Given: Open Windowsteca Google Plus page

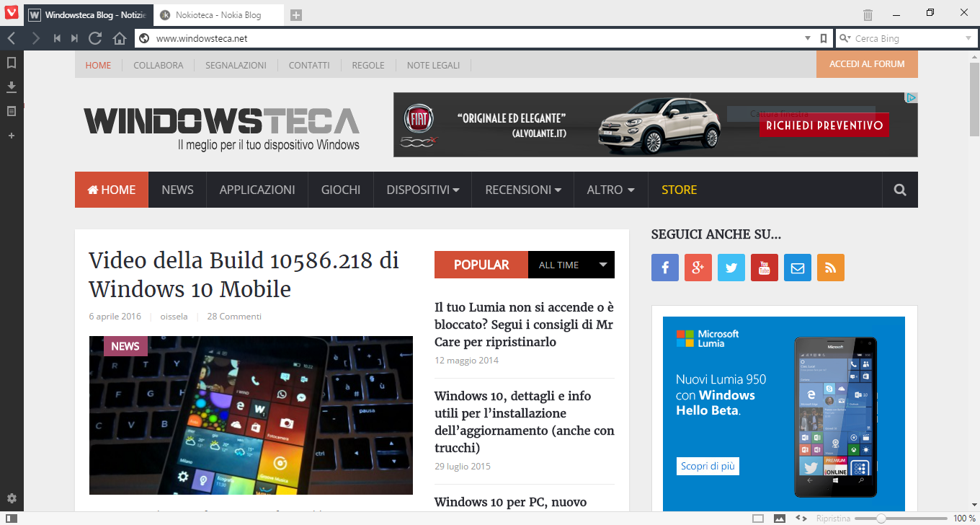Looking at the screenshot, I should coord(698,268).
